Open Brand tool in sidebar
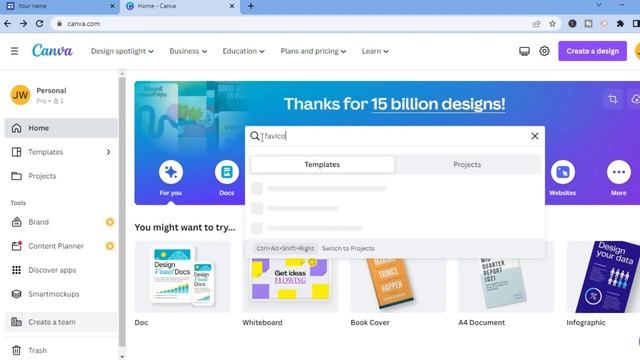The image size is (640, 360). pyautogui.click(x=61, y=222)
